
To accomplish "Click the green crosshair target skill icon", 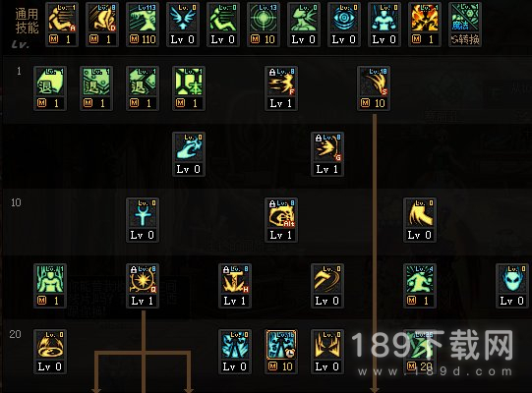I will [x=264, y=25].
